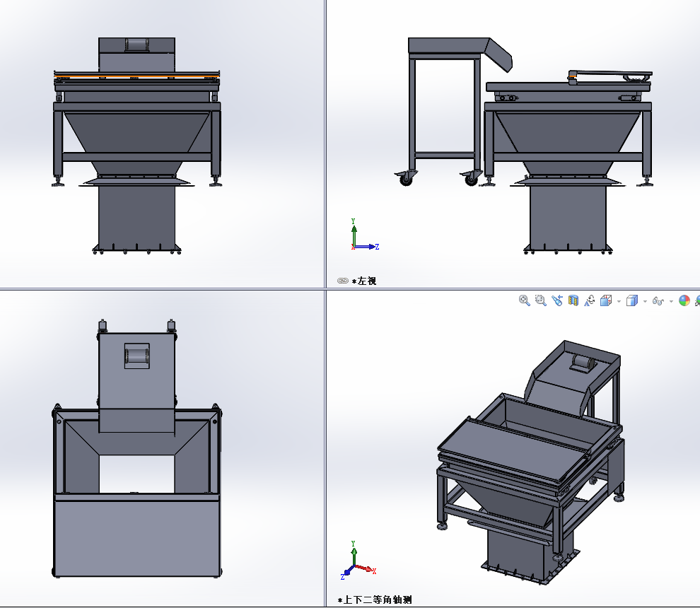The image size is (700, 608).
Task: Click the Display Style cube icon
Action: [x=632, y=300]
